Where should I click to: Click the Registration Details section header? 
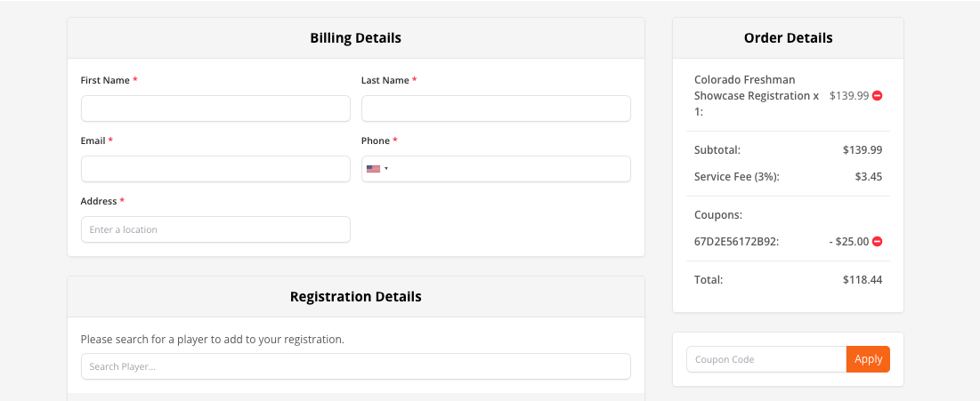pyautogui.click(x=356, y=297)
